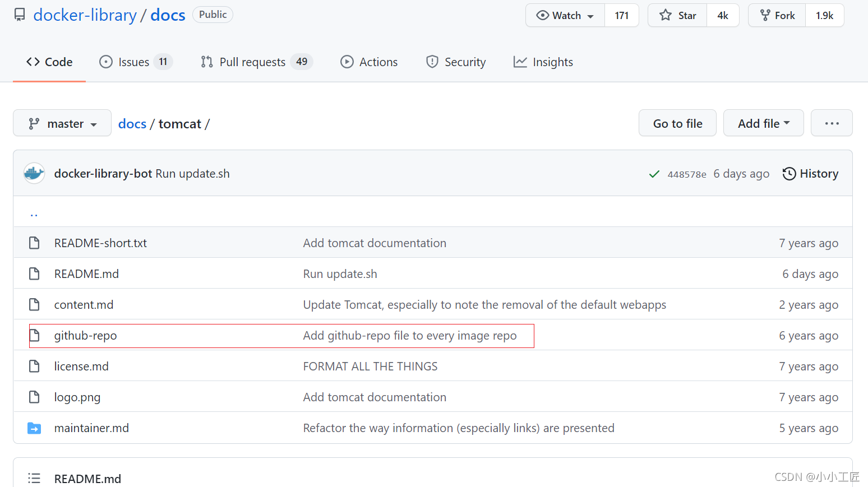Toggle the Star on this repository
The height and width of the screenshot is (487, 868).
[677, 15]
